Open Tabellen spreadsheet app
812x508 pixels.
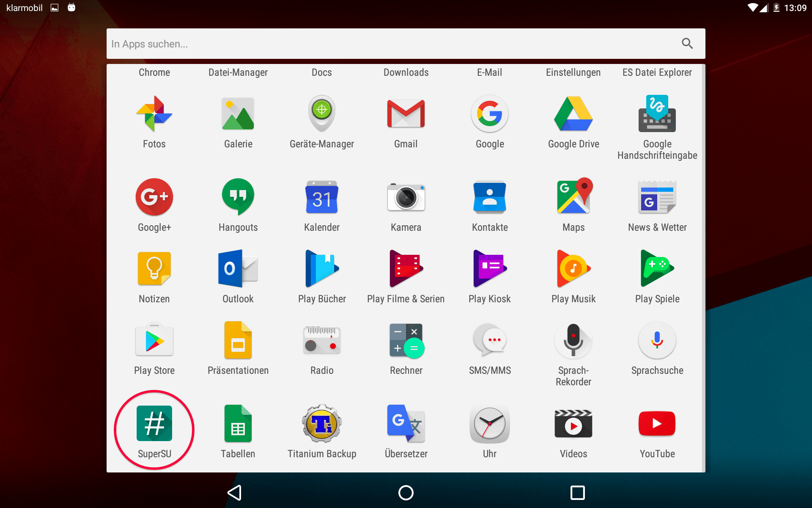point(238,424)
